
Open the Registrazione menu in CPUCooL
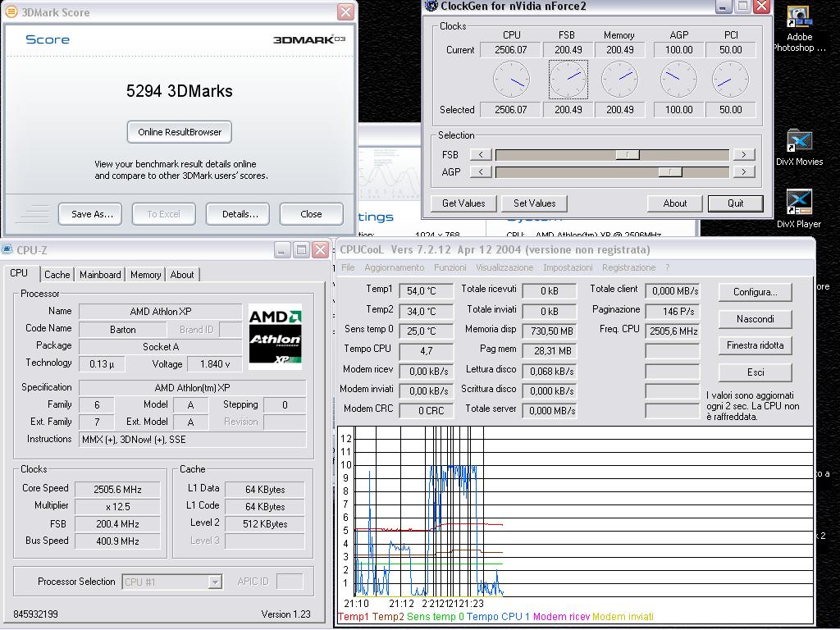(629, 267)
